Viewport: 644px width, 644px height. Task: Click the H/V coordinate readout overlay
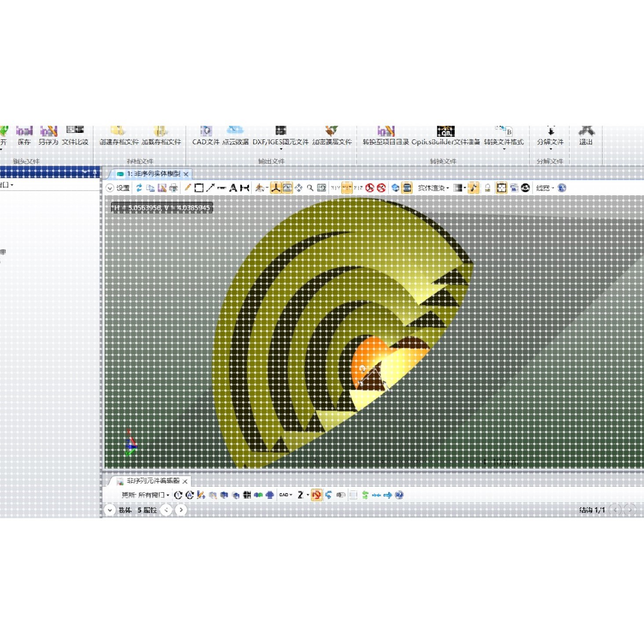tap(162, 208)
